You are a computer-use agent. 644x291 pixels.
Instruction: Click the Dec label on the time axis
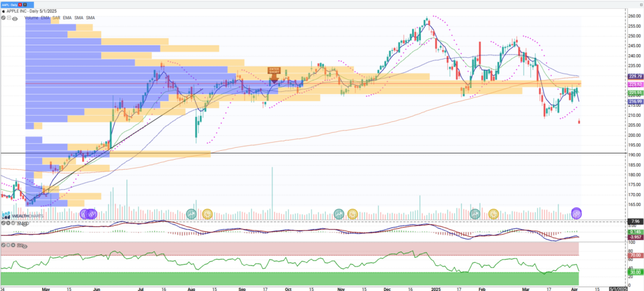(387, 288)
